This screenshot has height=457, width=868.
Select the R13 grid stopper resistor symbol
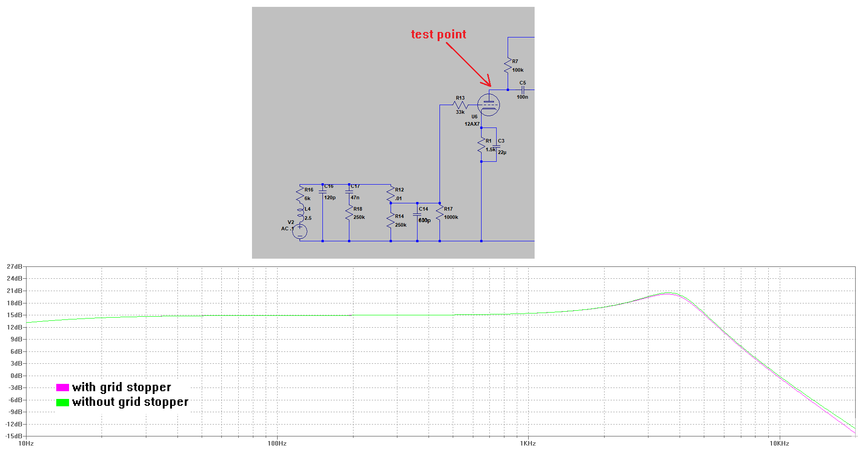pos(461,105)
